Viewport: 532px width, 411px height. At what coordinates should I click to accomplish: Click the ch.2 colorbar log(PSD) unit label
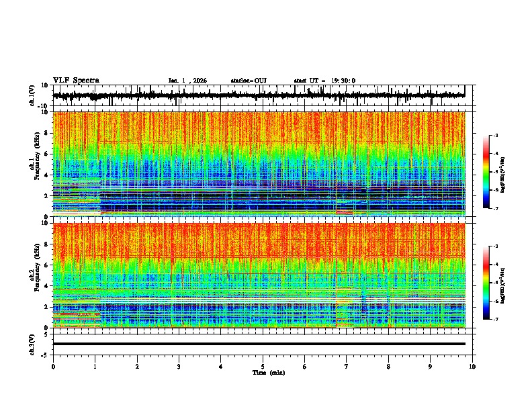(x=503, y=286)
